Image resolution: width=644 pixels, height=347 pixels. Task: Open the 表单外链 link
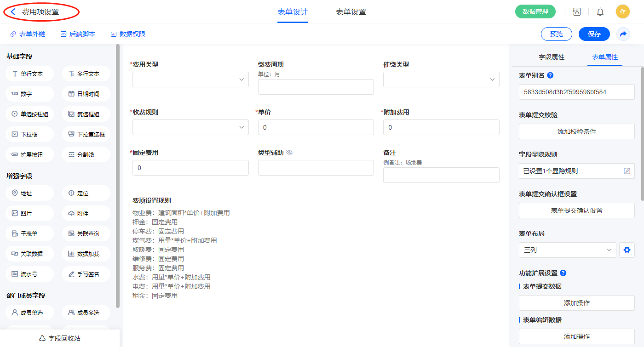tap(28, 34)
